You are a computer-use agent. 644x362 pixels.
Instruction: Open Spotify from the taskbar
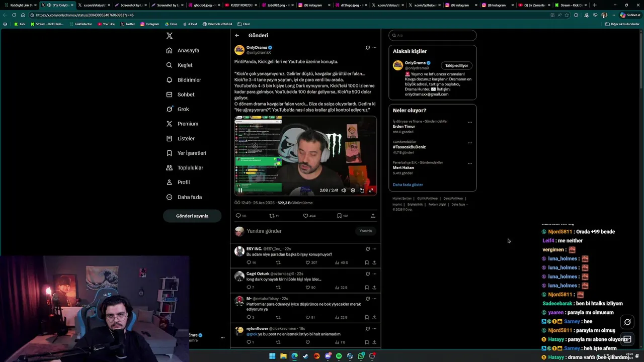339,356
